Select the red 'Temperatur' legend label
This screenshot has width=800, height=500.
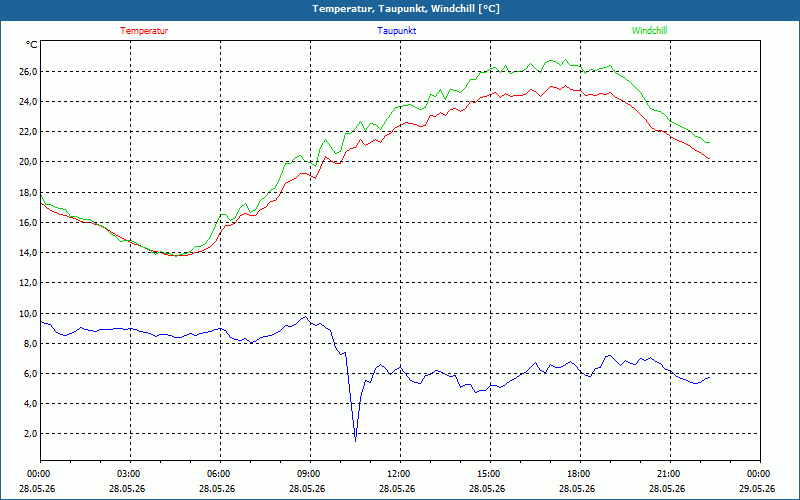pos(144,31)
